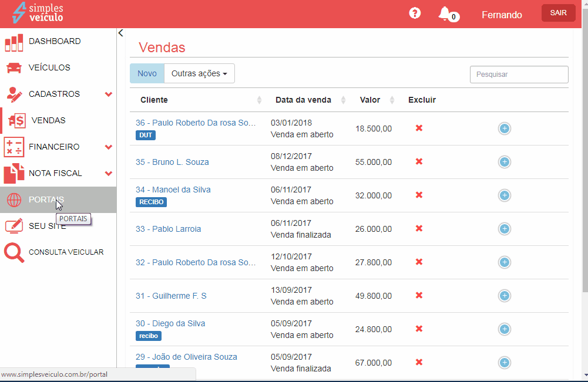Viewport: 588px width, 382px height.
Task: Log out with the SAIR button
Action: point(558,13)
